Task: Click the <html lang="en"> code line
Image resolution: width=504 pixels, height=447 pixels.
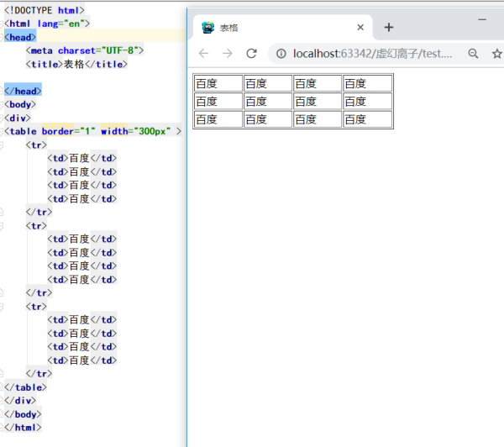Action: 47,24
